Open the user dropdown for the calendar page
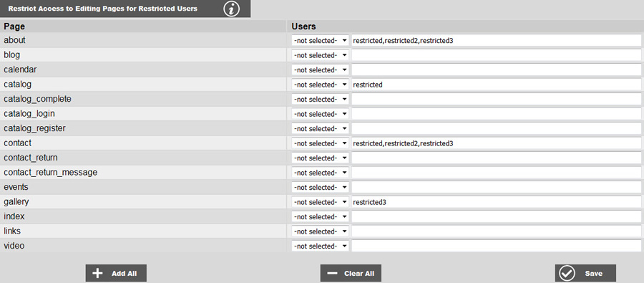This screenshot has height=283, width=644. click(321, 70)
